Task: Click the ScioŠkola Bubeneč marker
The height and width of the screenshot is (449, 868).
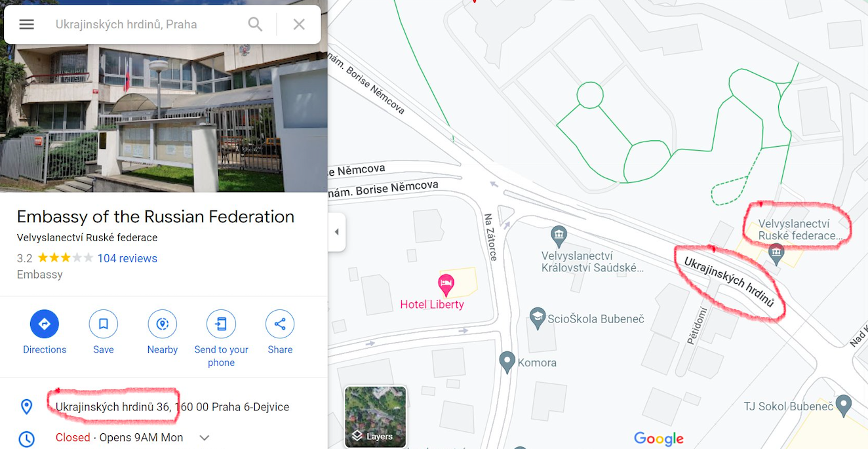Action: coord(538,318)
